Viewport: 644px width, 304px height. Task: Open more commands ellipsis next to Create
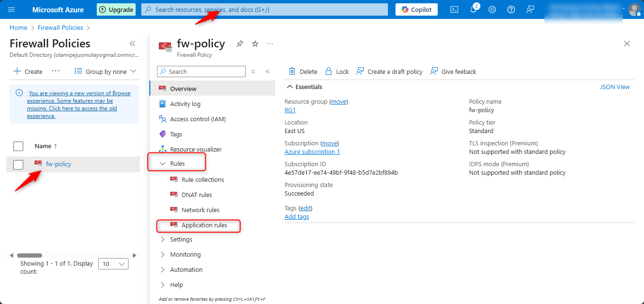55,72
